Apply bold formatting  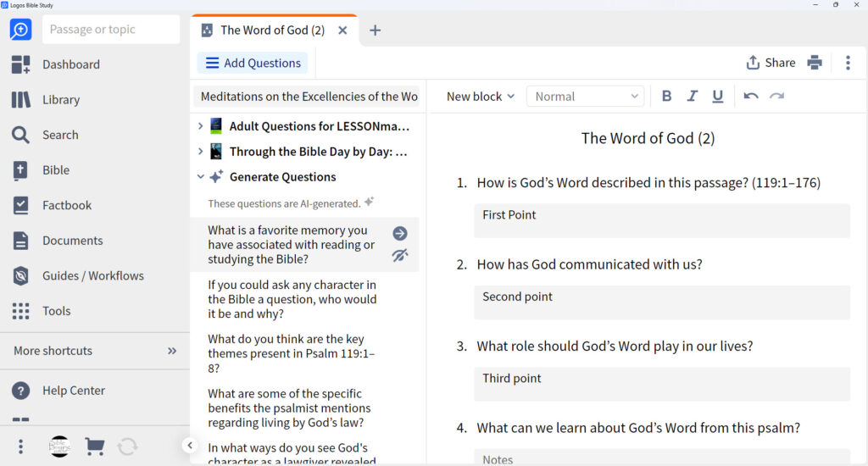[666, 97]
